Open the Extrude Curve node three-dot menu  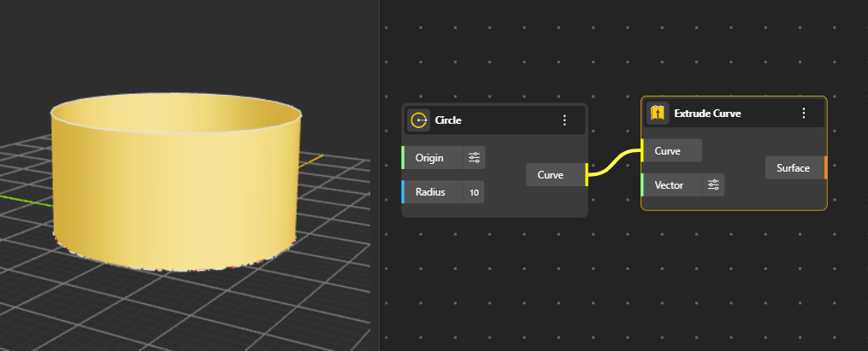click(803, 113)
